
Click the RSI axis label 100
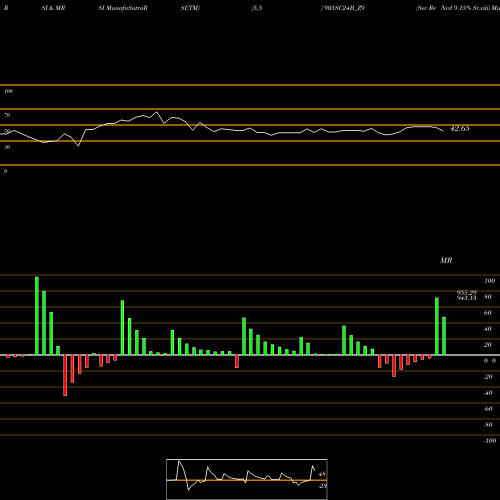(x=8, y=91)
